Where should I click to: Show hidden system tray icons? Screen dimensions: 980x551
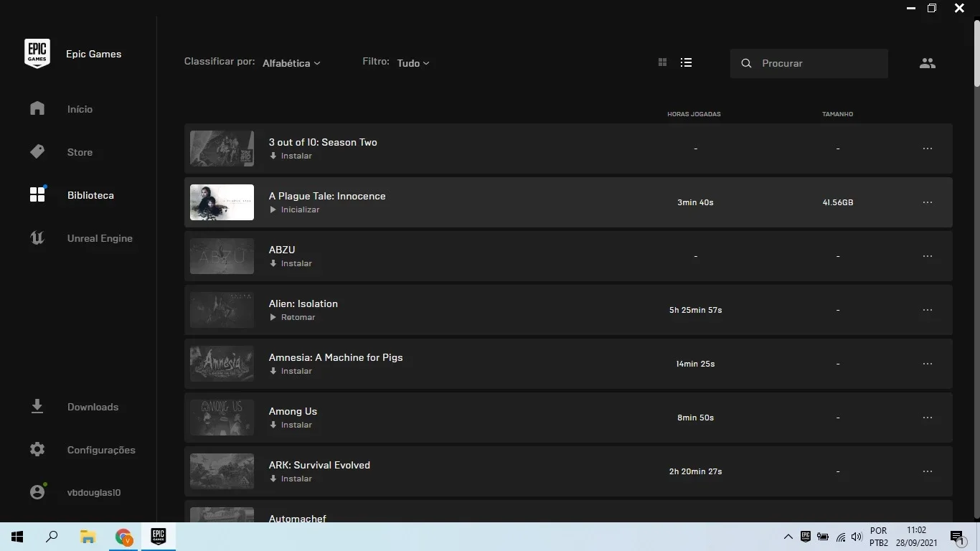788,537
